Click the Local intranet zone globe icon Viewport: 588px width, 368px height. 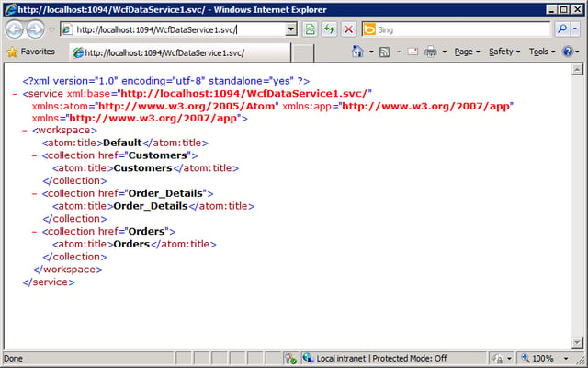[x=309, y=358]
